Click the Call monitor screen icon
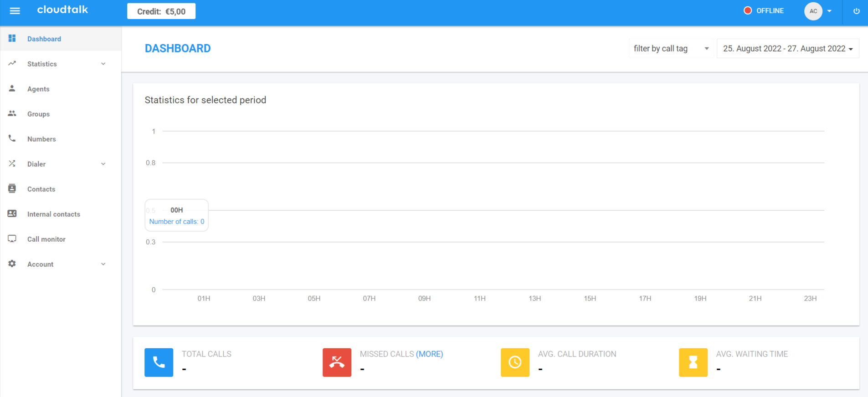 click(12, 239)
